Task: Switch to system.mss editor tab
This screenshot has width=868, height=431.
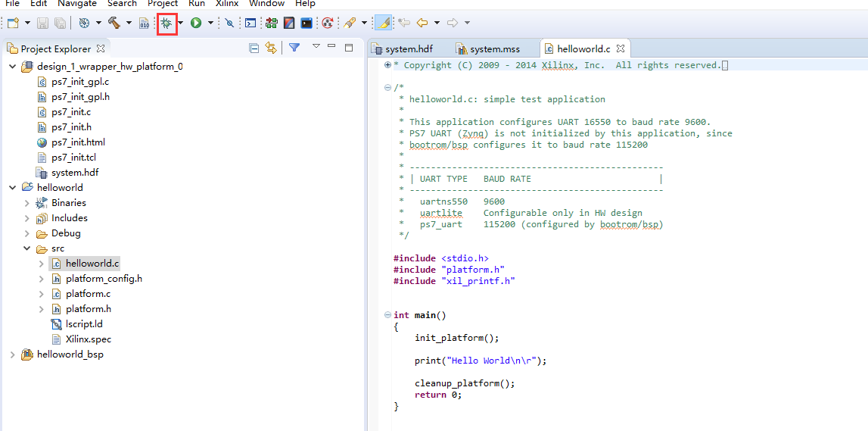Action: point(487,48)
